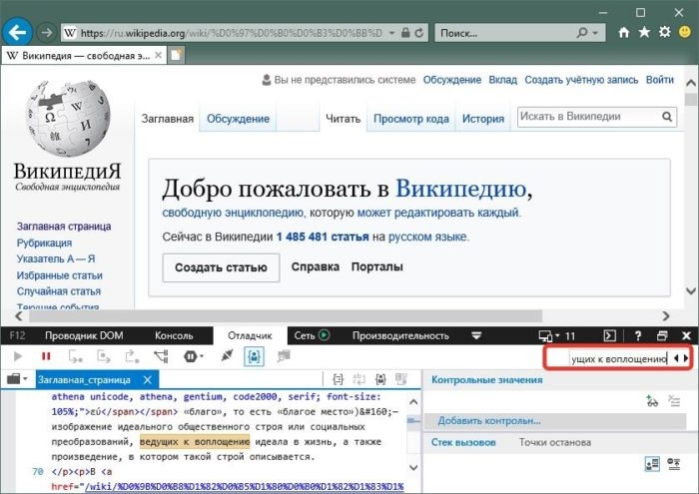Screen dimensions: 699x494
Task: Click the Создать статью button
Action: [x=221, y=268]
